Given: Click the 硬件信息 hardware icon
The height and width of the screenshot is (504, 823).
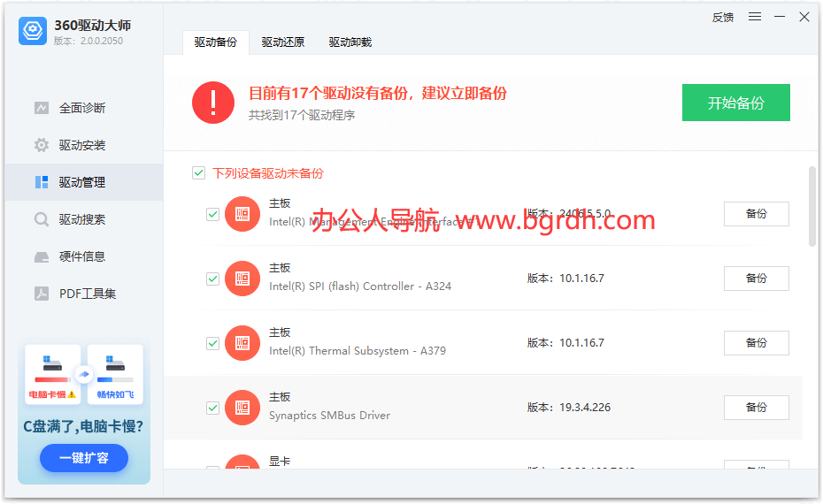Looking at the screenshot, I should (x=42, y=257).
